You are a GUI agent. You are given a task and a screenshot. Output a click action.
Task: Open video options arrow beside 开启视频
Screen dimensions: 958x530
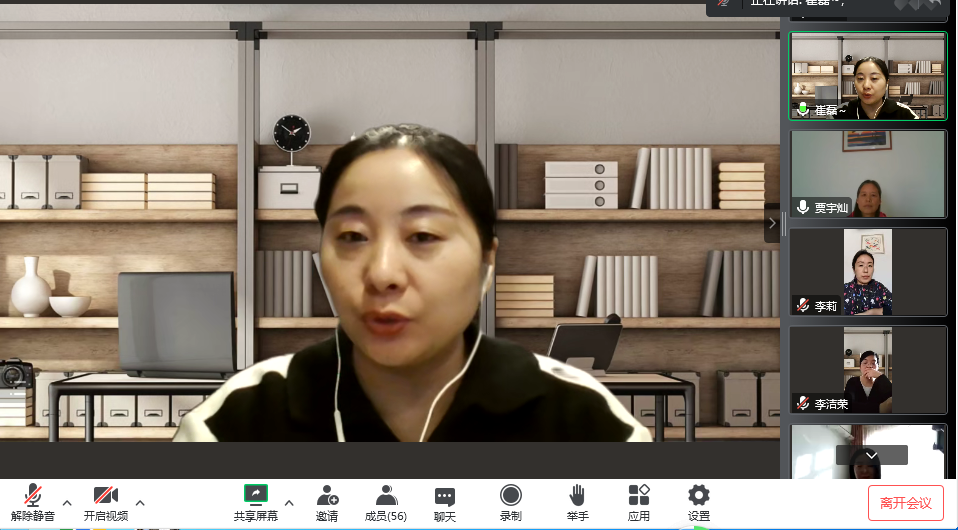tap(140, 502)
